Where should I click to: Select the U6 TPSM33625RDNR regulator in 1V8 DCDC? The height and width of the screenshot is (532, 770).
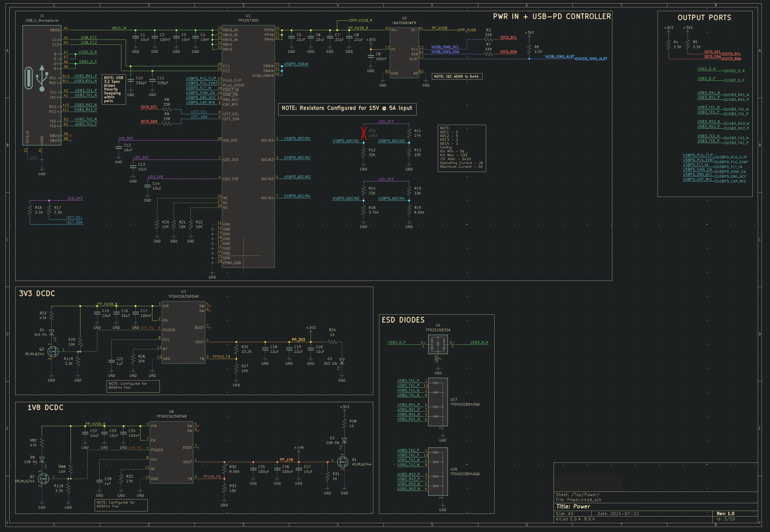click(x=172, y=452)
